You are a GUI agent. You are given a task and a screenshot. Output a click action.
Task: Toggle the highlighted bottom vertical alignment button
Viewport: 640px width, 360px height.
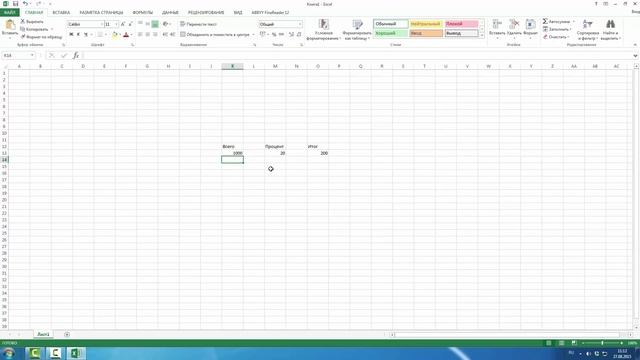155,24
